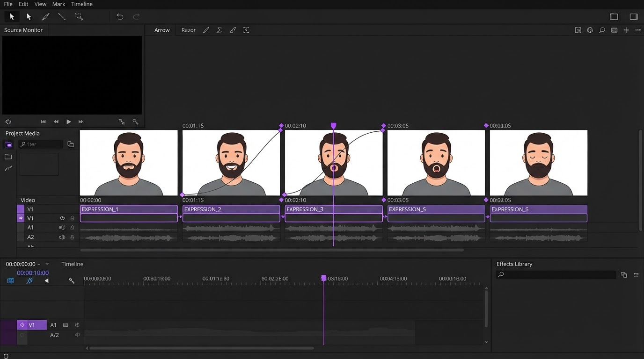Image resolution: width=644 pixels, height=359 pixels.
Task: Open the Mark menu
Action: tap(59, 4)
